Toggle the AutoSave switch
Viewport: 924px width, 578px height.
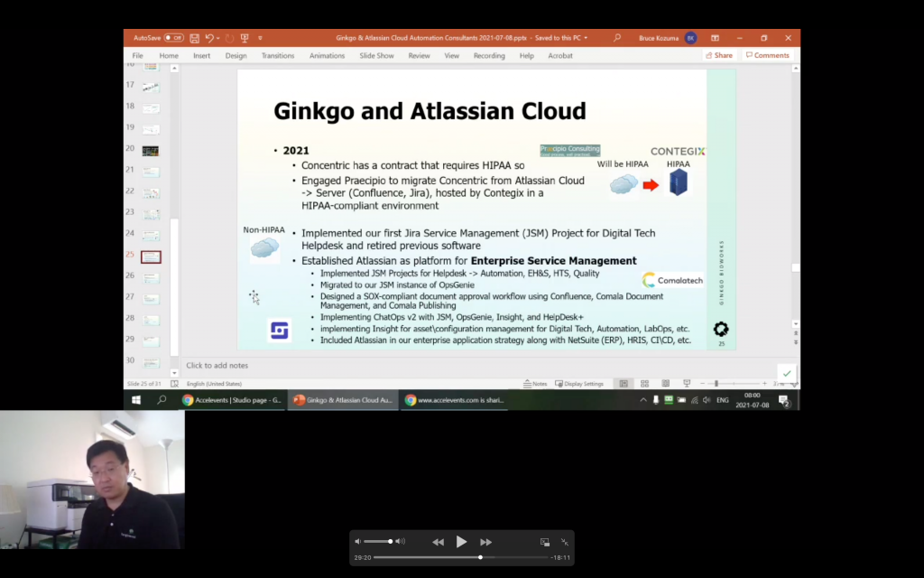pos(174,38)
